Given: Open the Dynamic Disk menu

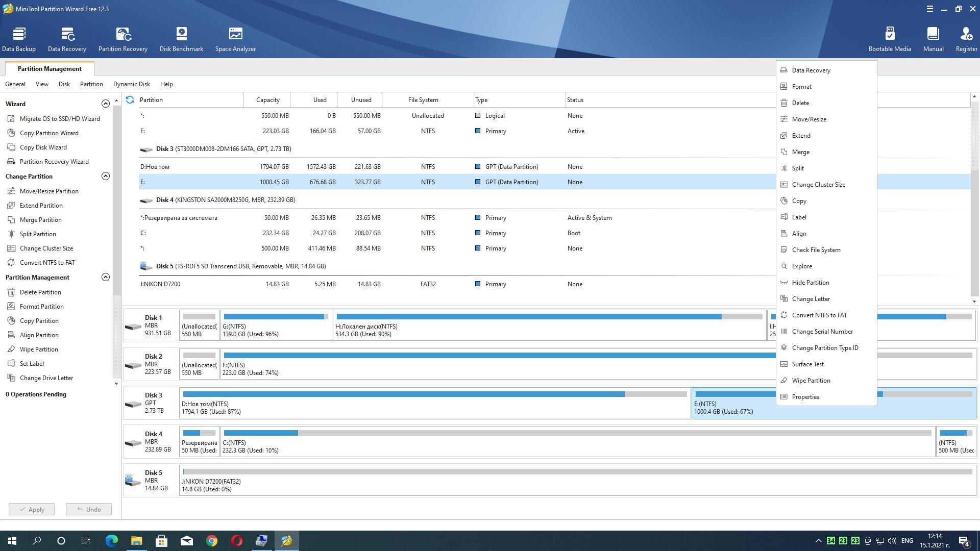Looking at the screenshot, I should click(x=131, y=84).
